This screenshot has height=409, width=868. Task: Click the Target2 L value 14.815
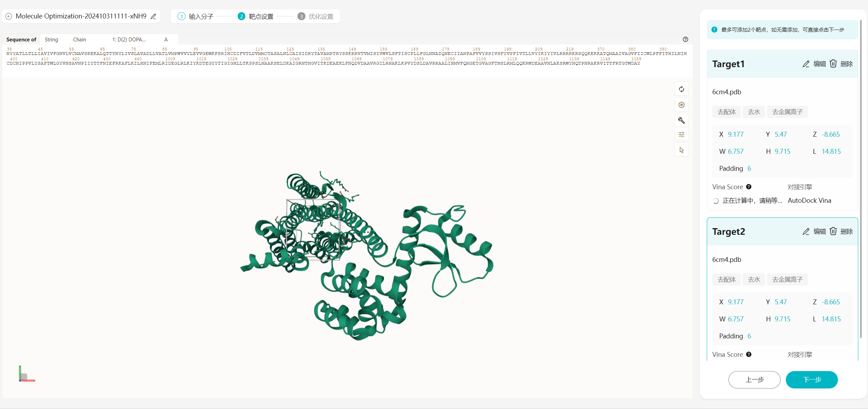[x=831, y=319]
